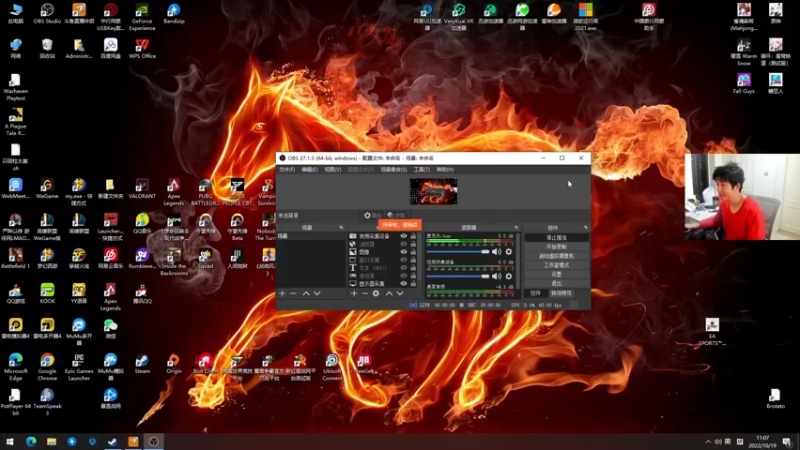Click the 启动虚拟摄像机 button
The image size is (800, 450).
(x=556, y=256)
